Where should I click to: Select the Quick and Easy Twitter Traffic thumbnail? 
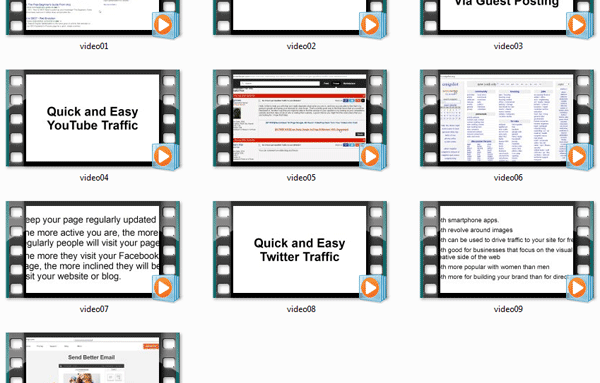(300, 250)
